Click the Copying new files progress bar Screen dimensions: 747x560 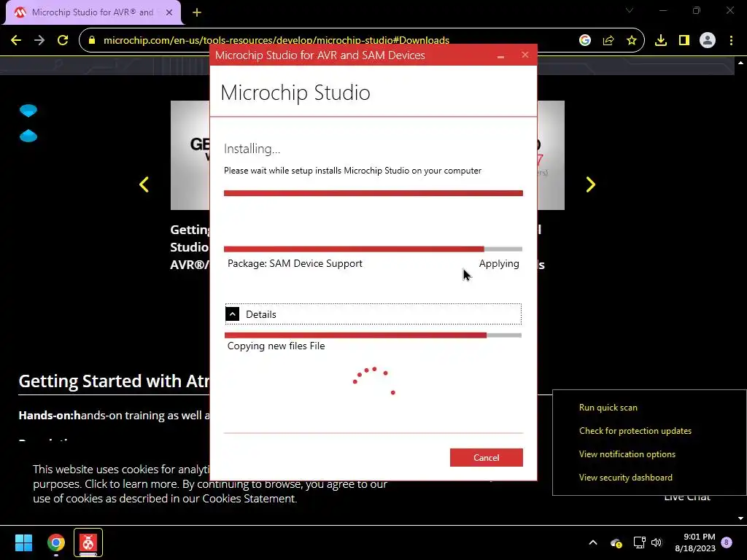pos(373,335)
